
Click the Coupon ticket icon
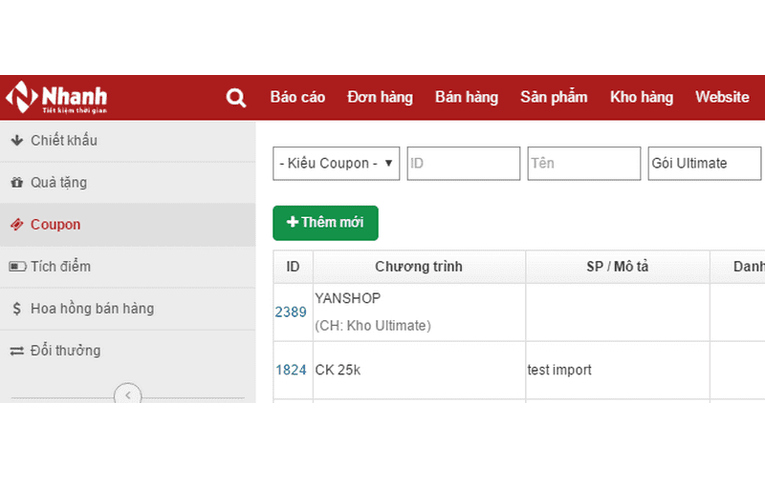17,224
